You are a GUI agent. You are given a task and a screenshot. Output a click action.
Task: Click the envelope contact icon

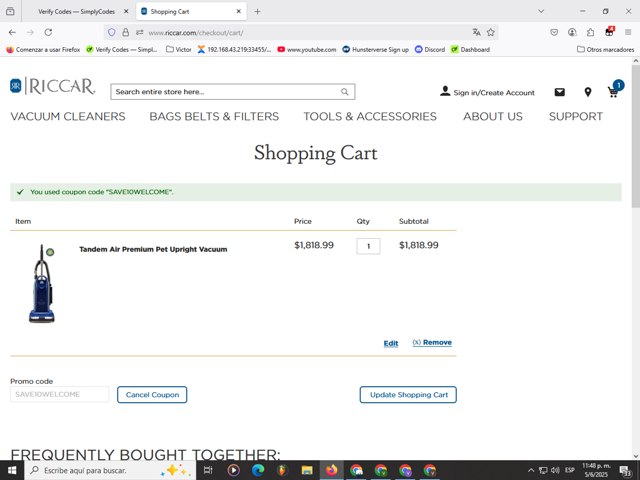(x=560, y=92)
